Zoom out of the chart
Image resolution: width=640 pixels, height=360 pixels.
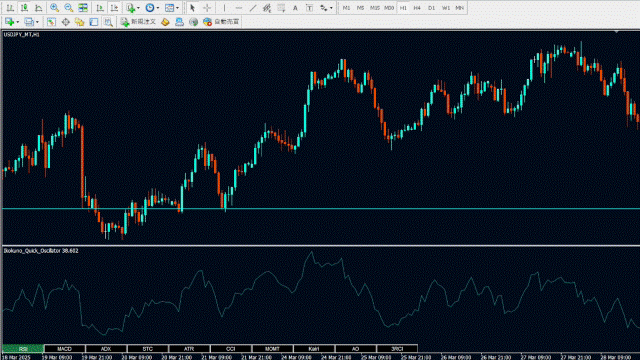pyautogui.click(x=69, y=8)
